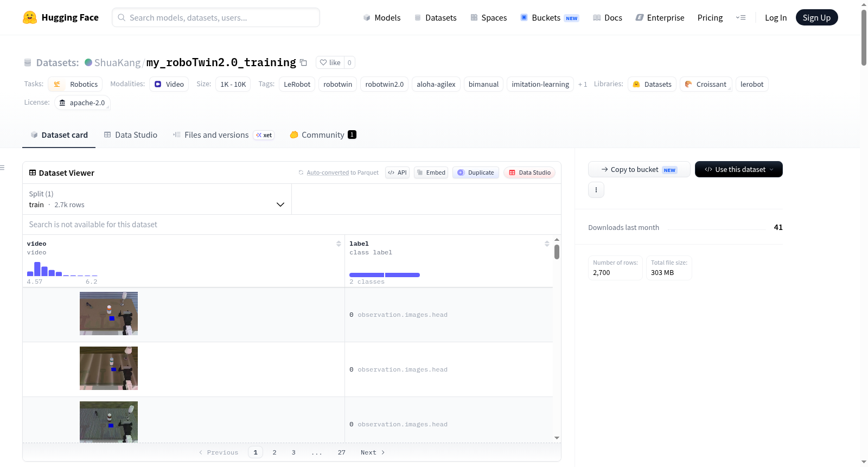This screenshot has width=868, height=467.
Task: Click the Duplicate button
Action: (475, 172)
